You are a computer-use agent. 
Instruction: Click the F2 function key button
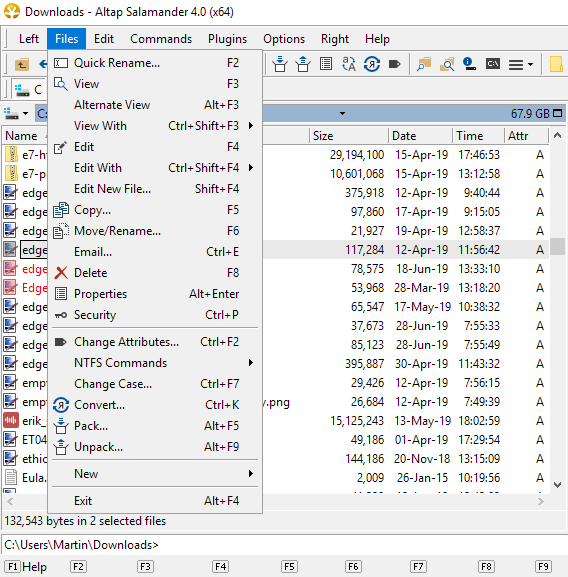[x=78, y=567]
